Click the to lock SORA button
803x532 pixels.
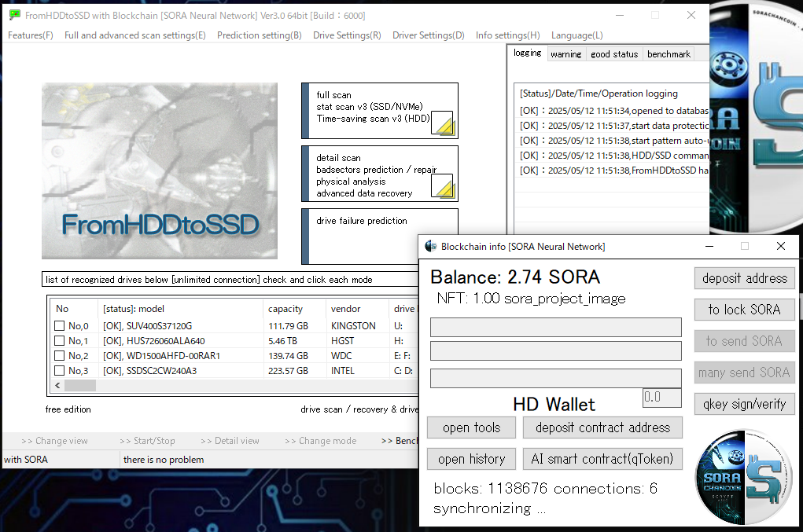(x=745, y=310)
